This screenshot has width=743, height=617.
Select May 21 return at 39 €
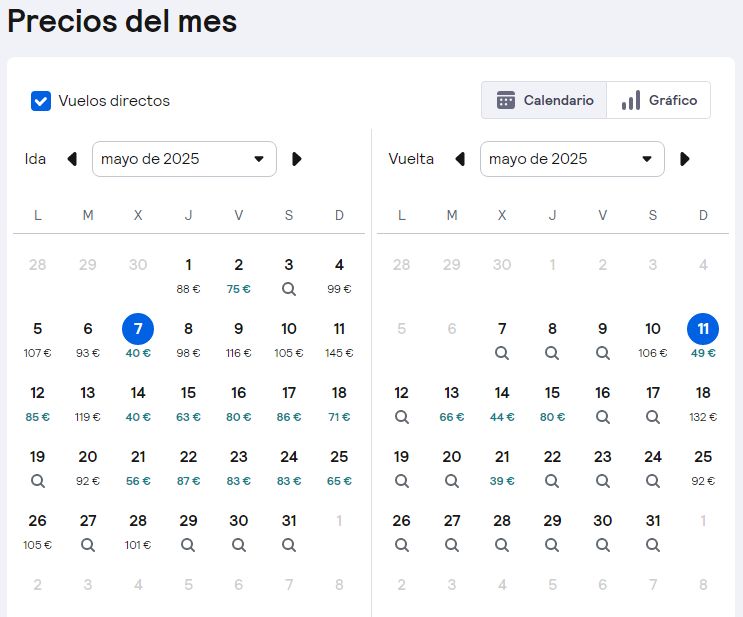click(x=502, y=466)
